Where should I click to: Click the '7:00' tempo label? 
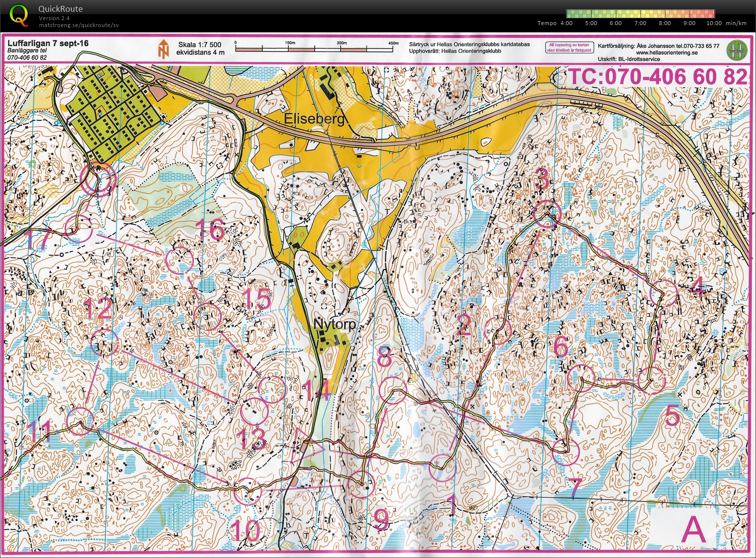pyautogui.click(x=640, y=23)
